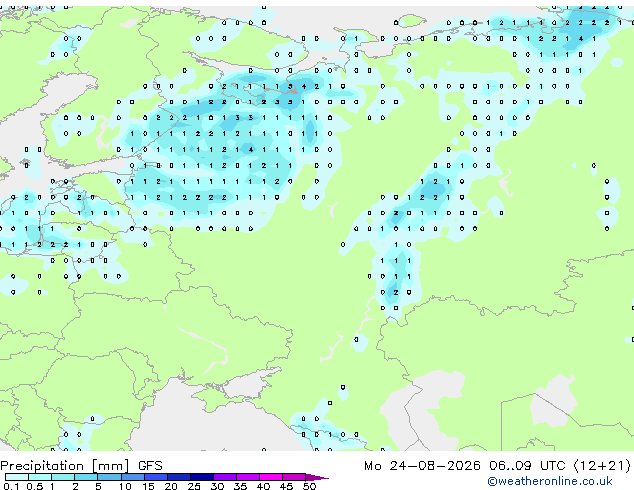
Task: Open the weatheronline.co.uk link
Action: (550, 481)
